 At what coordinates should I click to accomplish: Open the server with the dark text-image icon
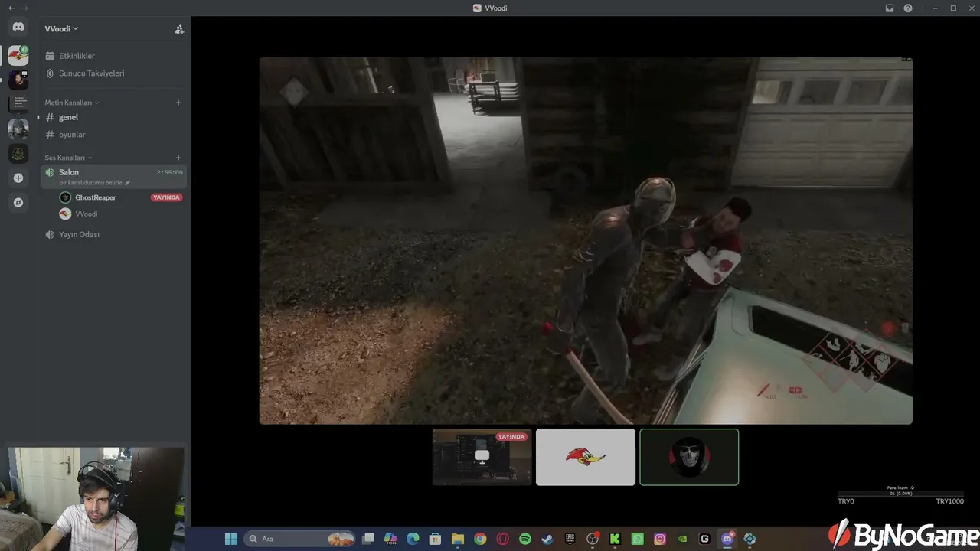pyautogui.click(x=18, y=103)
